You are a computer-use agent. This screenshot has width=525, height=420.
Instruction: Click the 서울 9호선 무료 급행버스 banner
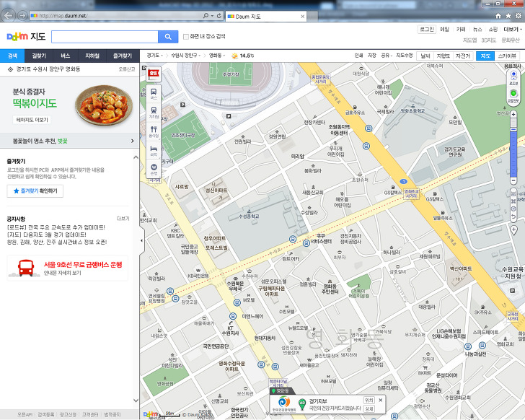click(68, 268)
